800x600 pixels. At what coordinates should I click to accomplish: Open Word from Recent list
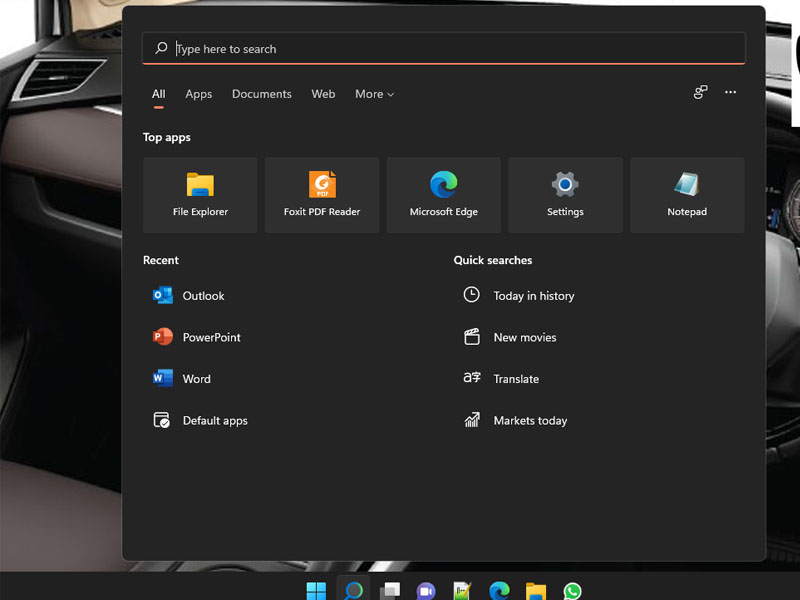[182, 379]
